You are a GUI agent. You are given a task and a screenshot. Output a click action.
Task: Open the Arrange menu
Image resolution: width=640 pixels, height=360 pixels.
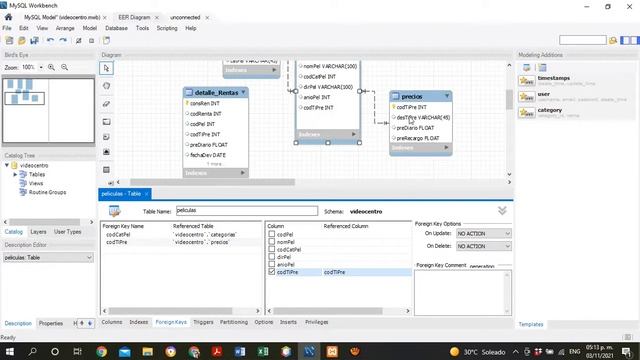(65, 28)
